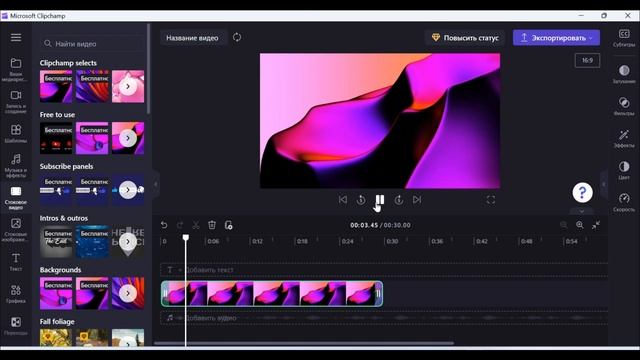Open Free to use category heading
Screen dimensions: 640x360
point(57,115)
